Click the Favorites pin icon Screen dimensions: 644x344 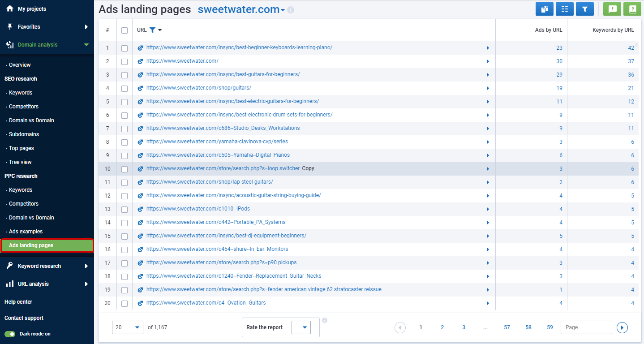click(10, 27)
